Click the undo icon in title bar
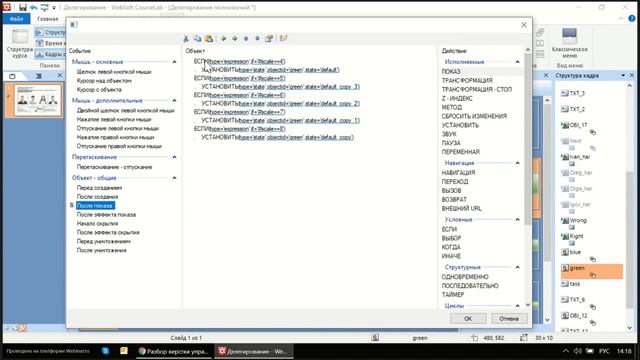640x360 pixels. coord(33,7)
